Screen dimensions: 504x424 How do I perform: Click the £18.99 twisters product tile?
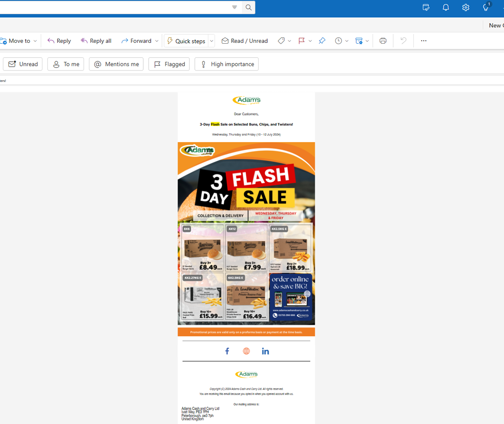290,248
